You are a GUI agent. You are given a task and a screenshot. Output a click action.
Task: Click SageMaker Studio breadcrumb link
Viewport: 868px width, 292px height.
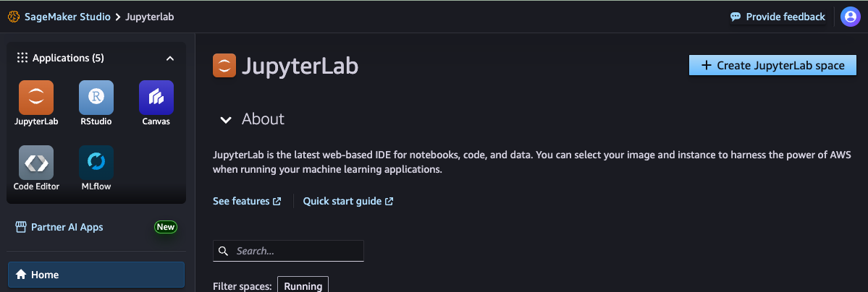(67, 17)
